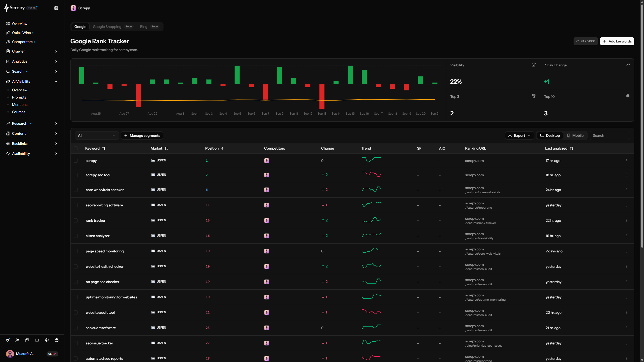Viewport: 644px width, 362px height.
Task: Open the settings gear icon
Action: (x=47, y=340)
